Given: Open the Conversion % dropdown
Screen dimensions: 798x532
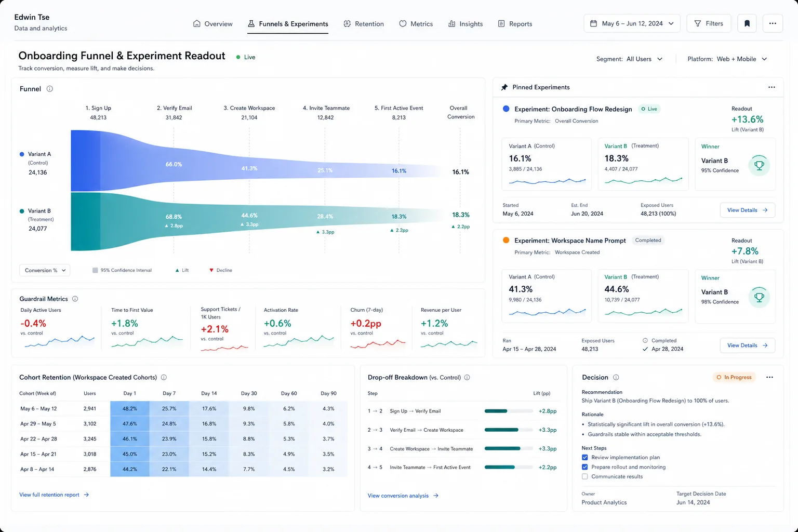Looking at the screenshot, I should 45,270.
